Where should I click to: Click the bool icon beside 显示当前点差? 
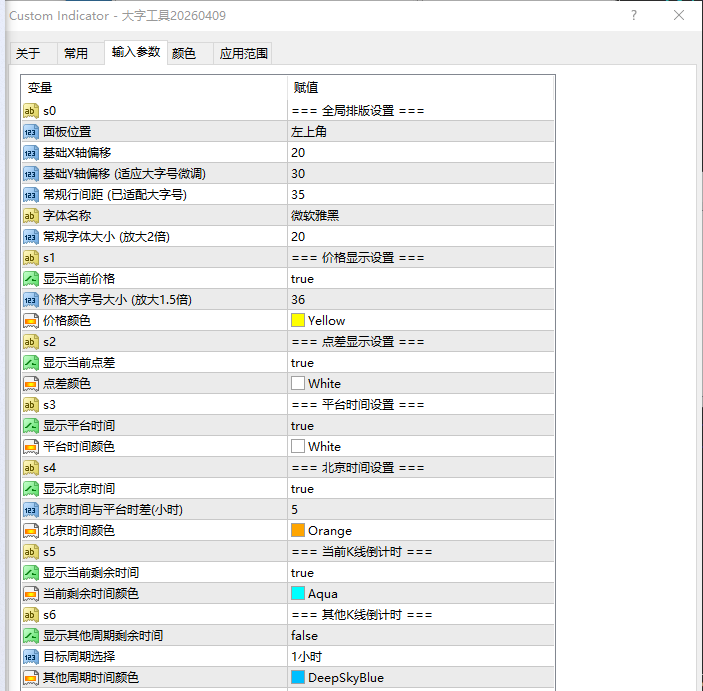[x=30, y=363]
